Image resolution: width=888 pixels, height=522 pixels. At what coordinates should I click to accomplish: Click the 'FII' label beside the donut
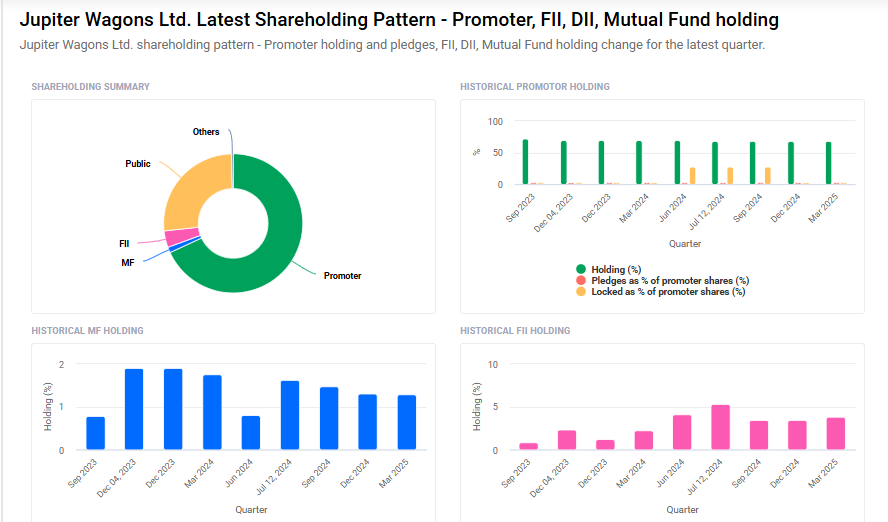click(x=124, y=243)
